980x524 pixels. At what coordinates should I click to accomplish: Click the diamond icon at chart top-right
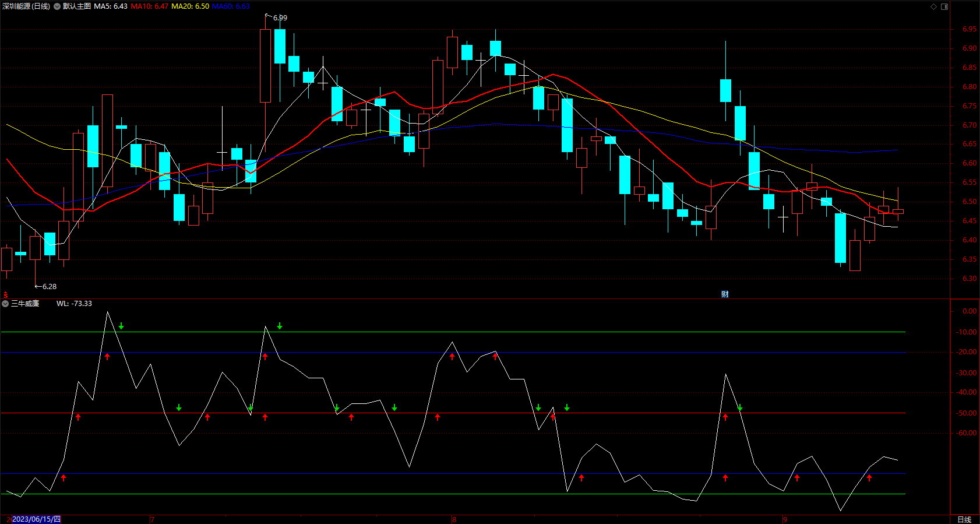933,6
